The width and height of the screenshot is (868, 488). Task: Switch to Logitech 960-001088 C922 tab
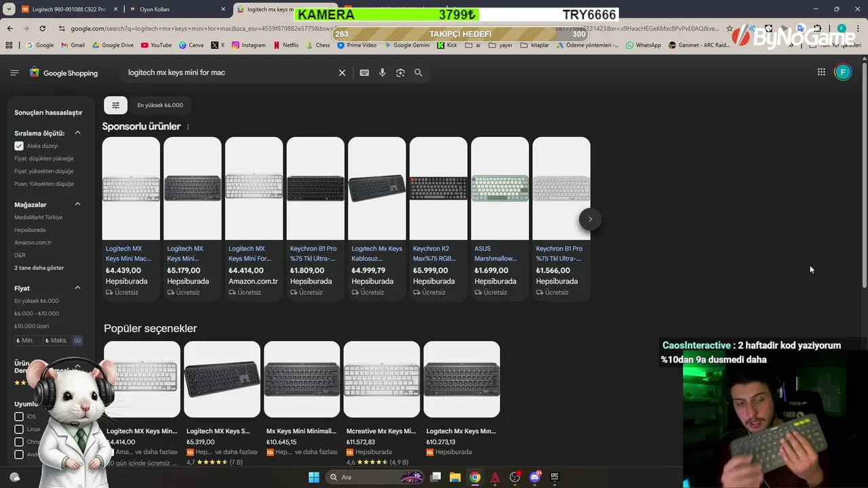coord(68,9)
